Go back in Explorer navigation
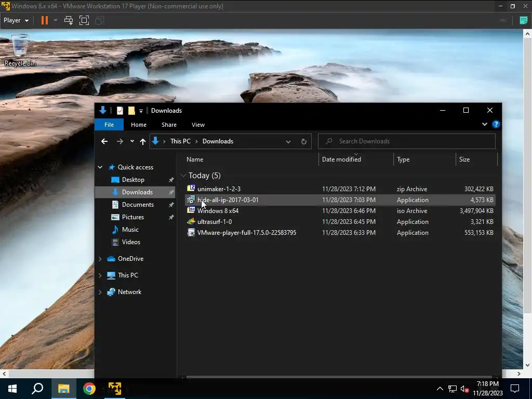This screenshot has height=399, width=532. pos(104,141)
